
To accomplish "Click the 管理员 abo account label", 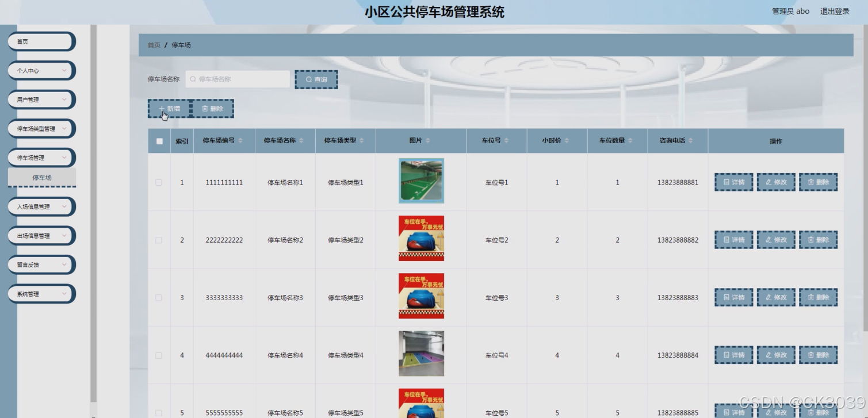I will point(790,11).
